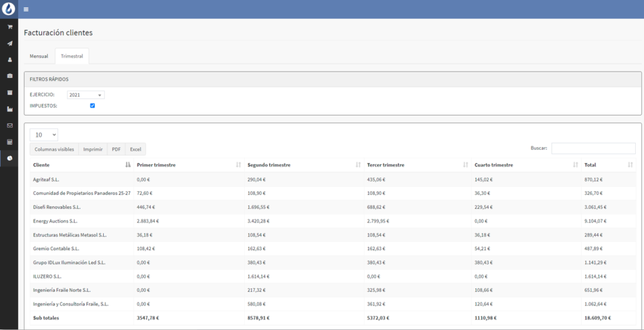Open the briefcase sidebar section

[x=9, y=76]
